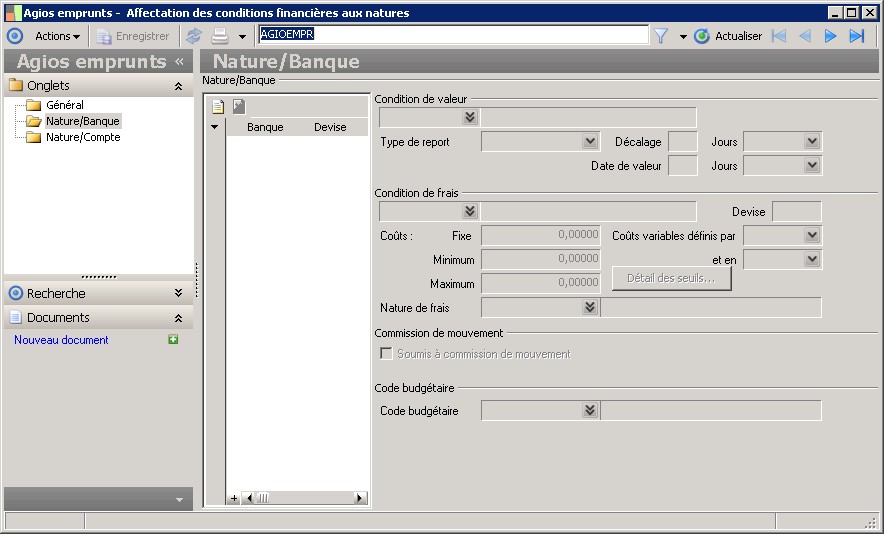Open the Actions menu

[57, 36]
